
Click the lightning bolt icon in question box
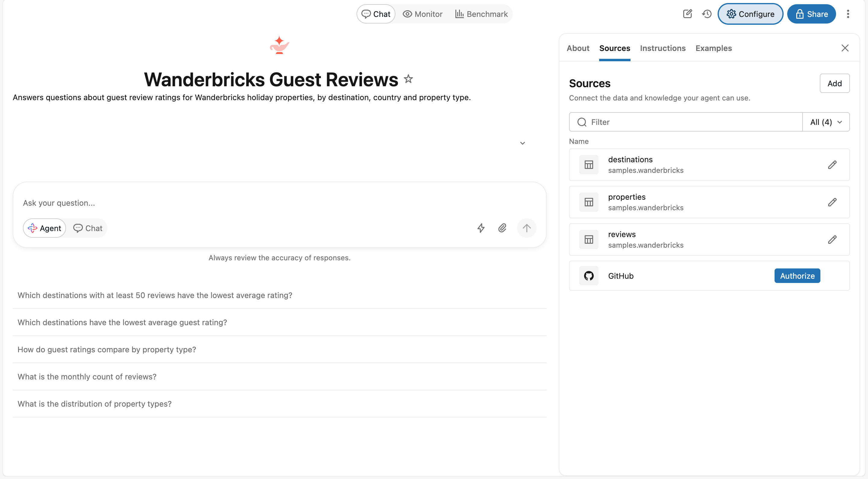(481, 228)
